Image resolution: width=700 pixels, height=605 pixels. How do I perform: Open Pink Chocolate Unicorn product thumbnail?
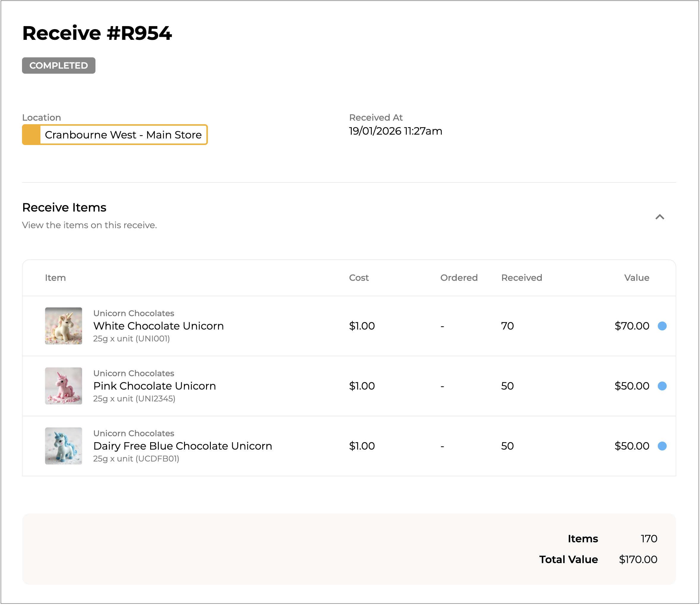[x=64, y=386]
